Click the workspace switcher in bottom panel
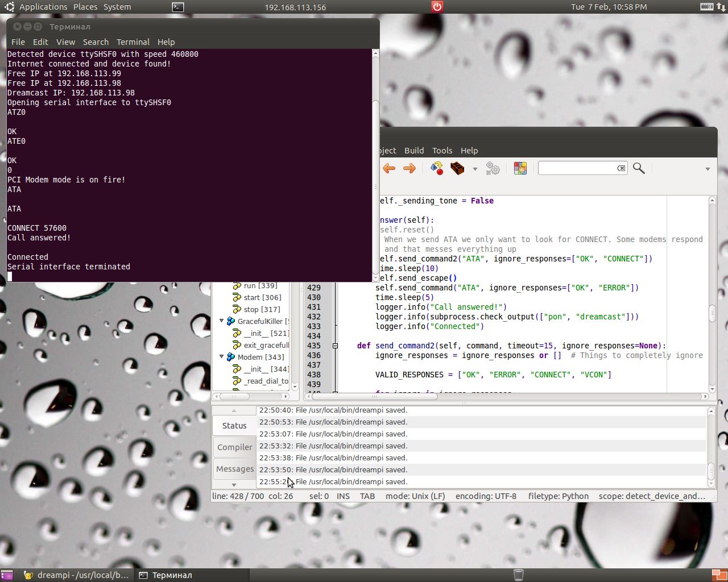The height and width of the screenshot is (582, 728). (719, 575)
